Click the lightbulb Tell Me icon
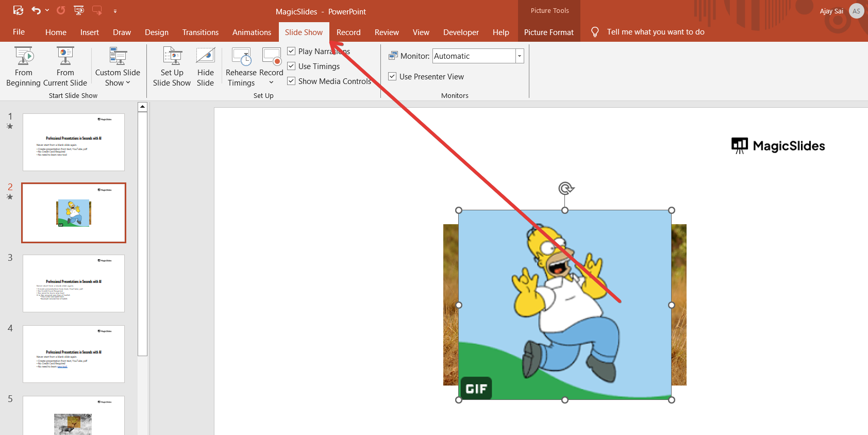The height and width of the screenshot is (435, 868). point(595,32)
